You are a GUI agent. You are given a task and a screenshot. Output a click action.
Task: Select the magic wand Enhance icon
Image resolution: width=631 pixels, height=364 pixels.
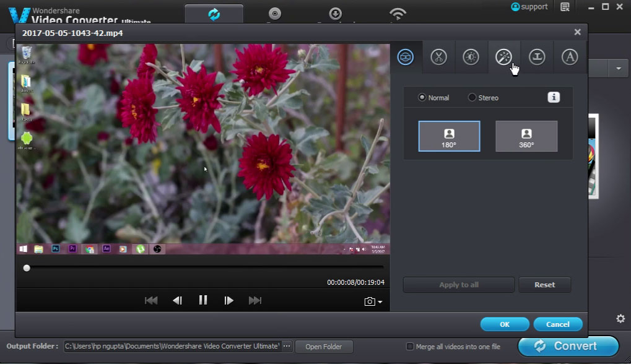point(504,57)
